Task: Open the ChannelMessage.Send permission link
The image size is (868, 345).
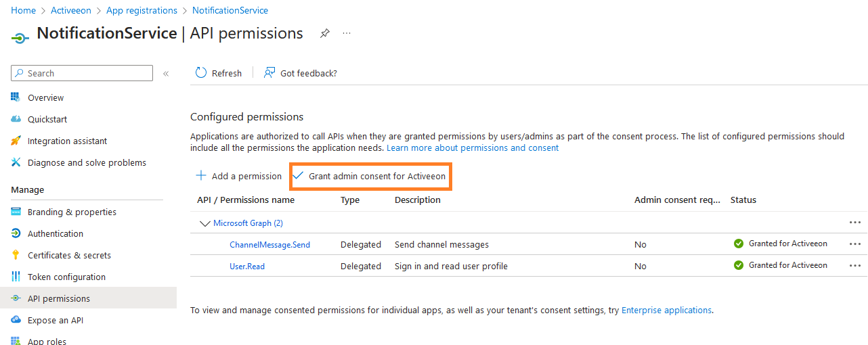Action: point(269,244)
